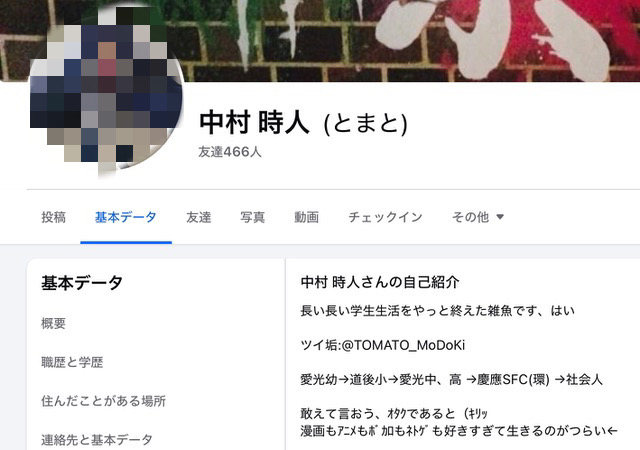Click the line mentioning 慶應SFC(環)
Viewport: 640px width, 450px height.
tap(451, 380)
